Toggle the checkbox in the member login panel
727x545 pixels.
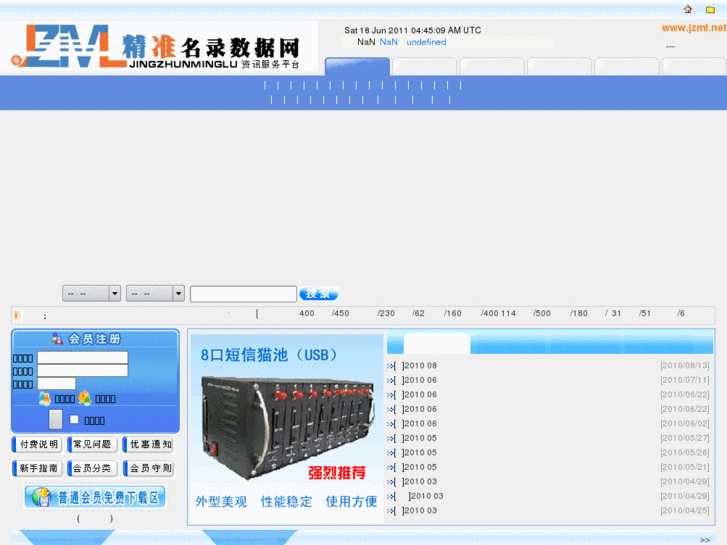pyautogui.click(x=74, y=419)
